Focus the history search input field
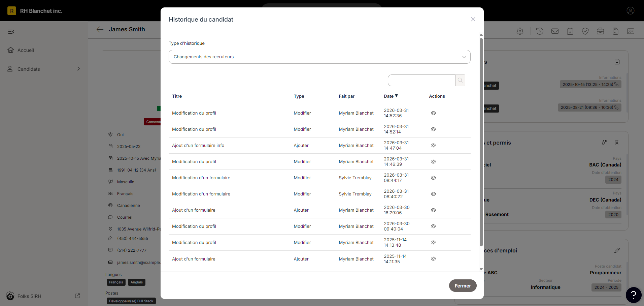The width and height of the screenshot is (644, 306). pos(421,80)
